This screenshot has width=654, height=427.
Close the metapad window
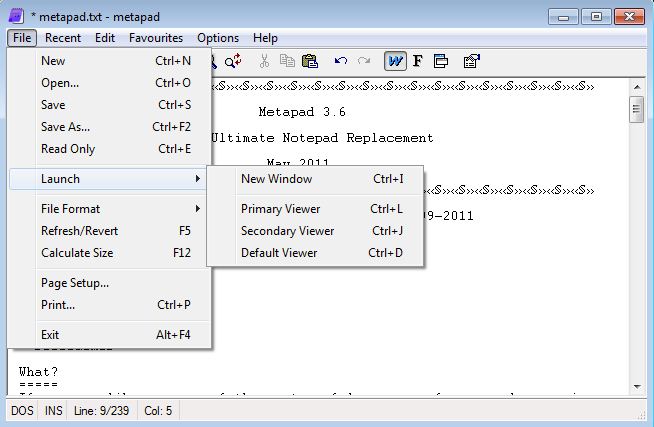[629, 17]
